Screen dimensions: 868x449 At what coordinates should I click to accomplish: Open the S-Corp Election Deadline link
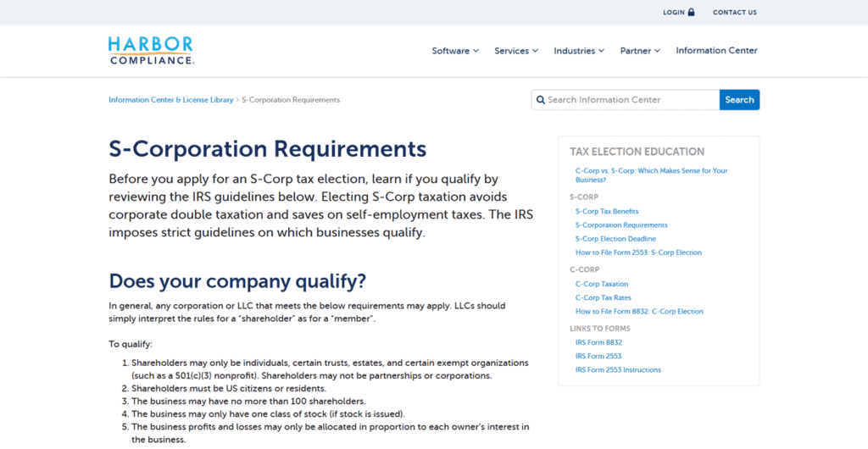point(615,239)
